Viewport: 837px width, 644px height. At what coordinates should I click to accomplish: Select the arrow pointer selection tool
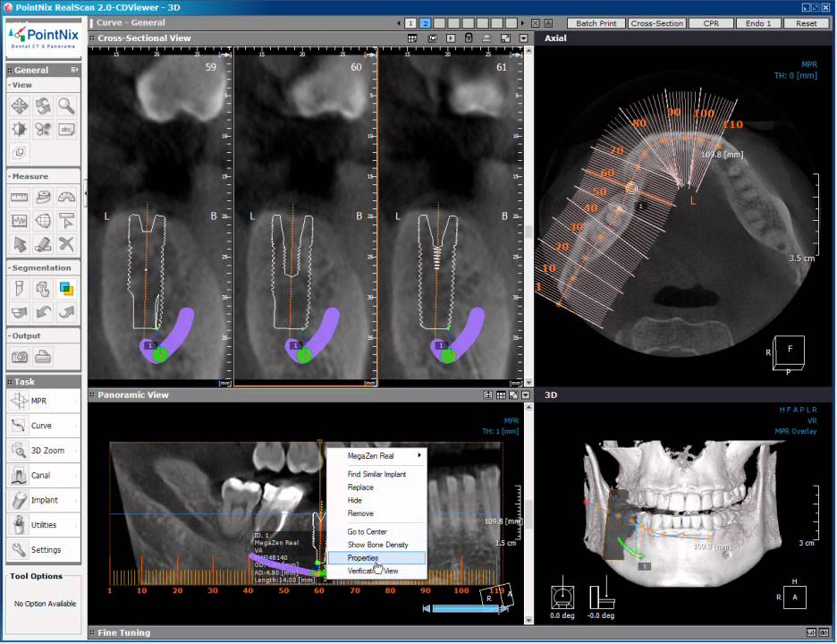pos(20,244)
